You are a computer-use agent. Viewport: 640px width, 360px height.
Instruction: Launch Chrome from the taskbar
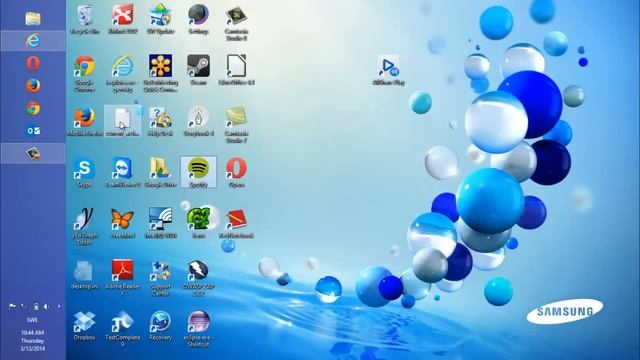pyautogui.click(x=33, y=108)
